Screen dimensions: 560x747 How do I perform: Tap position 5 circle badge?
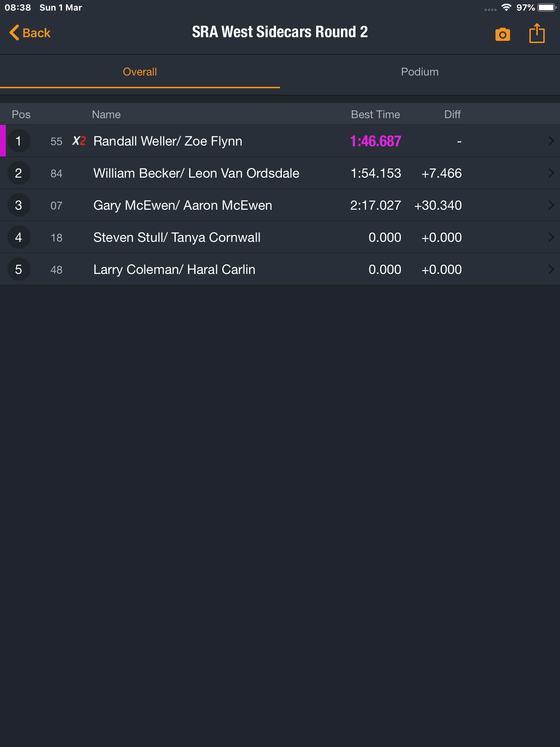click(19, 270)
